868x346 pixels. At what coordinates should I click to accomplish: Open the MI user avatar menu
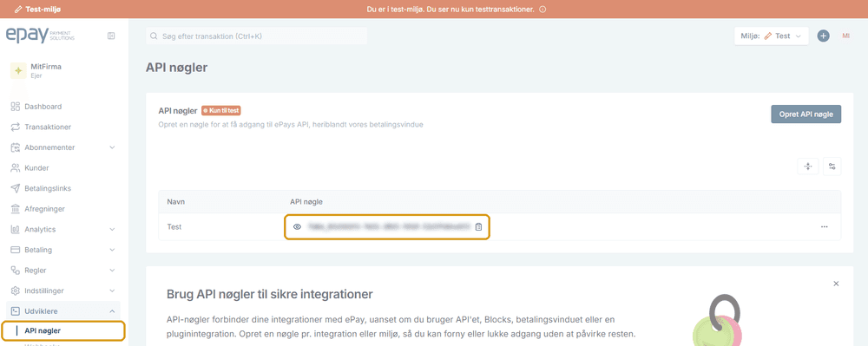tap(845, 36)
